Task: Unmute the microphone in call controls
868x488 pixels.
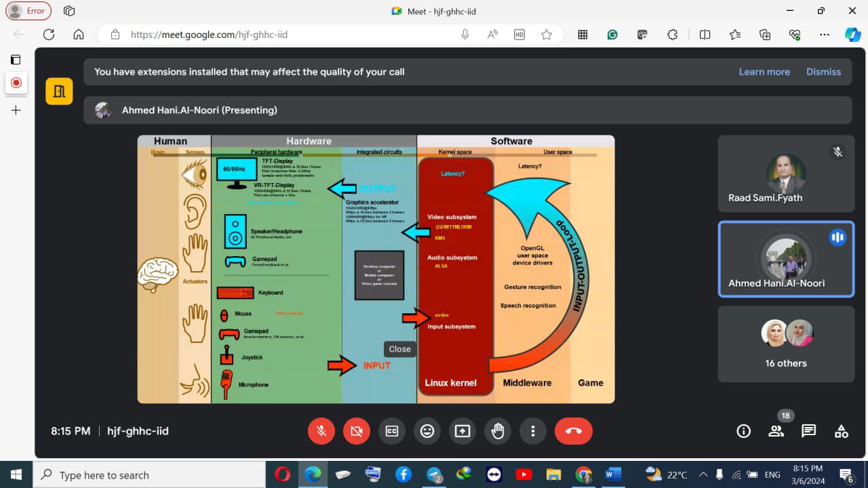Action: (x=321, y=431)
